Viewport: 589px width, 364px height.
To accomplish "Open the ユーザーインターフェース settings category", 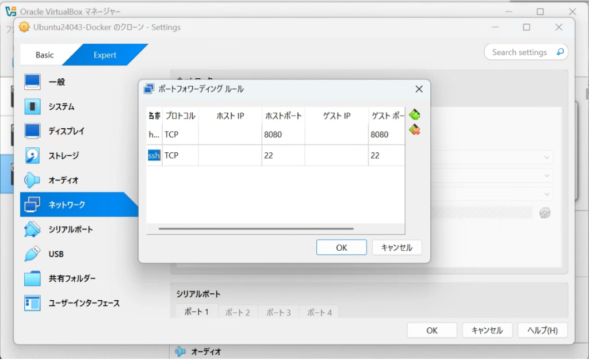I will (84, 303).
